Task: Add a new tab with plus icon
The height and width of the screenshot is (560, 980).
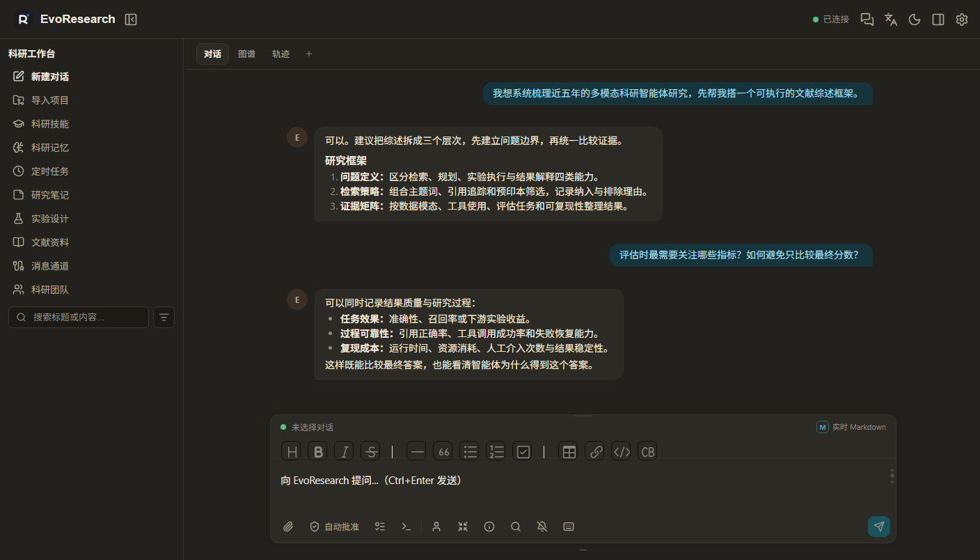Action: click(309, 54)
